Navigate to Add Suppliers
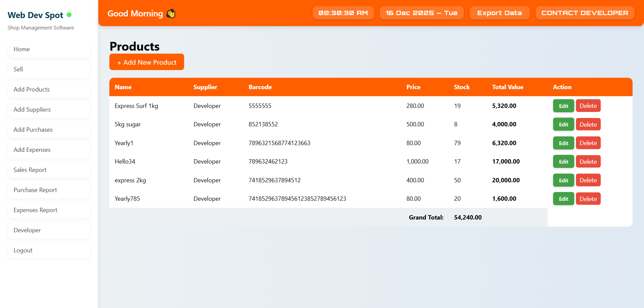Screen dimensions: 644x308 click(x=49, y=110)
